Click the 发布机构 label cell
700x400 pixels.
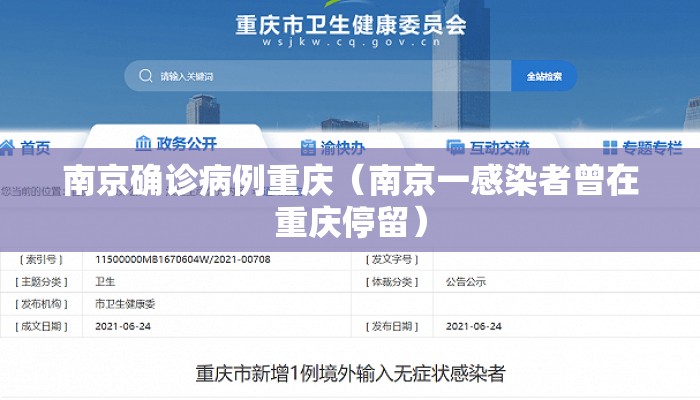tap(41, 304)
